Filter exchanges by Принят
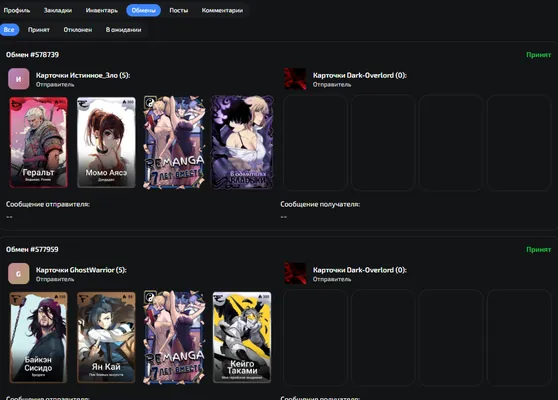This screenshot has height=400, width=558. click(x=39, y=30)
